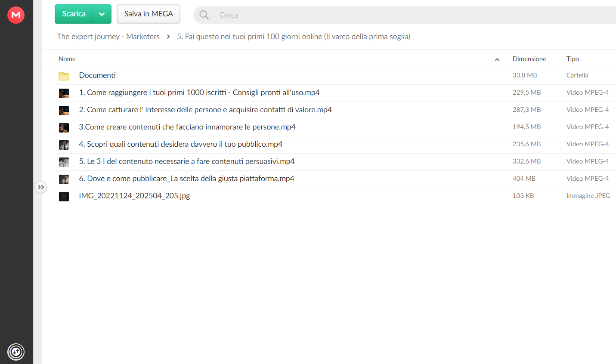This screenshot has height=364, width=616.
Task: Open the Scarica dropdown arrow
Action: pos(102,14)
